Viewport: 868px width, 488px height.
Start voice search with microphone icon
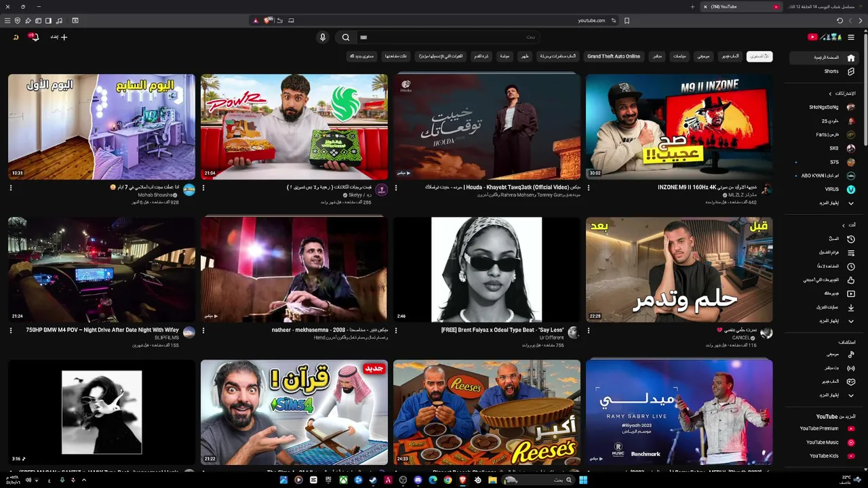323,37
